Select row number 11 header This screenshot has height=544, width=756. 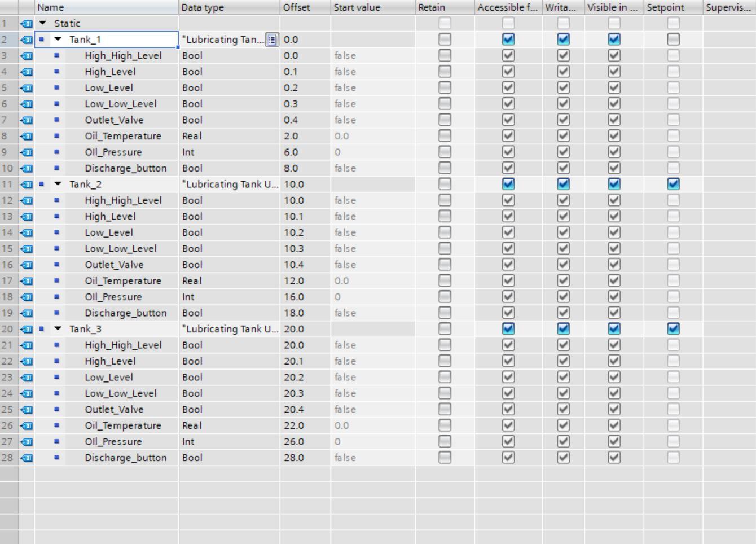9,185
